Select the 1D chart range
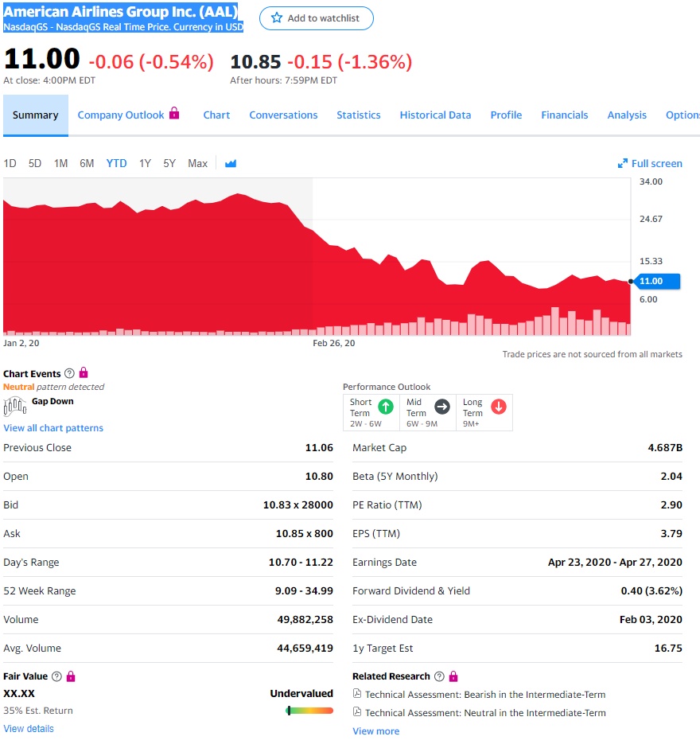 click(10, 164)
